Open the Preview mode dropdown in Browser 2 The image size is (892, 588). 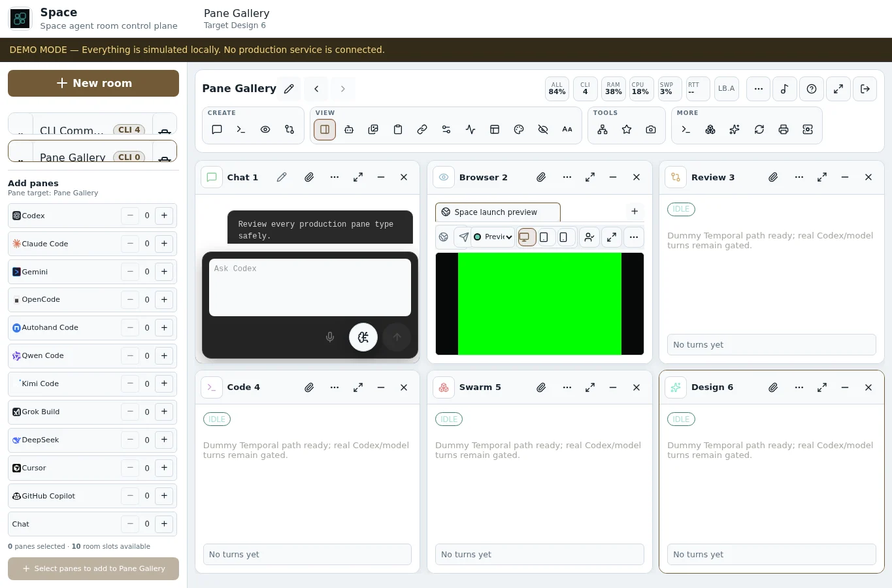point(493,237)
